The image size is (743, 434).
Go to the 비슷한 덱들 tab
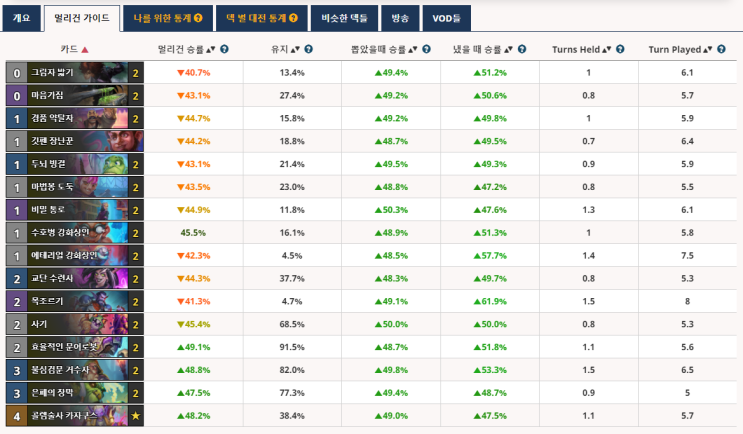pyautogui.click(x=344, y=18)
